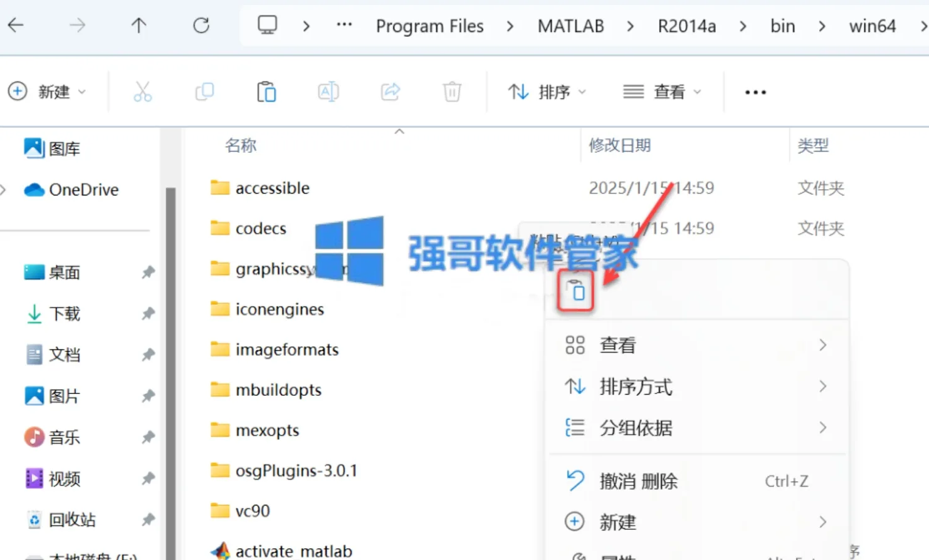Screen dimensions: 929x560
Task: Open 文档 in the sidebar
Action: (52, 355)
